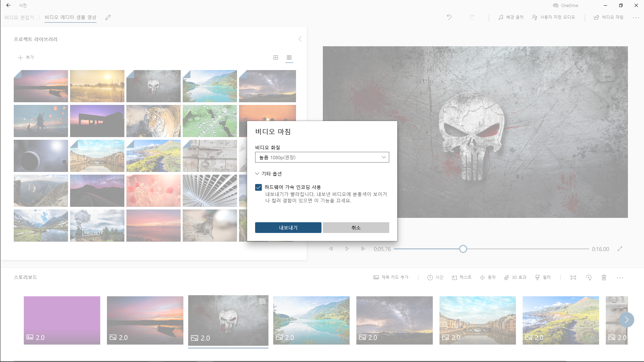Screen dimensions: 644x362
Task: Open the 3D effects tool
Action: click(x=515, y=278)
